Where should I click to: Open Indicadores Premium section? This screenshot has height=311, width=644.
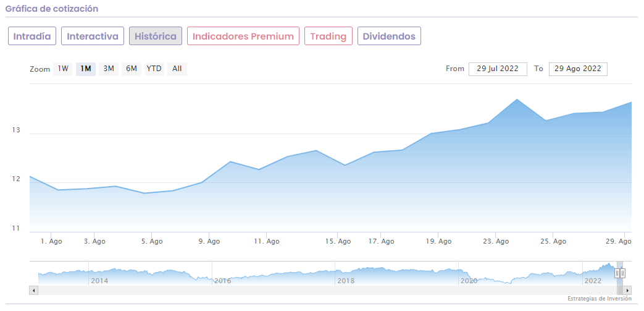(243, 36)
